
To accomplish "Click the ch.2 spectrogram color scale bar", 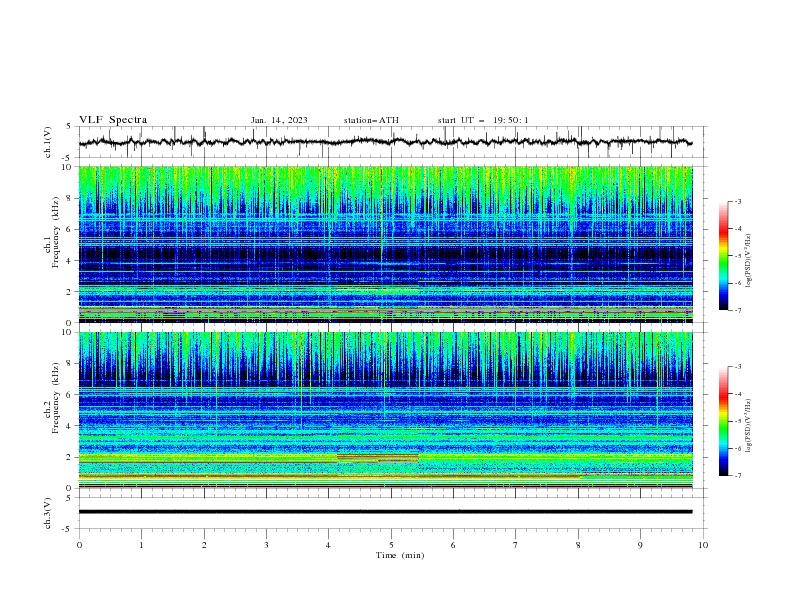I will pyautogui.click(x=724, y=421).
